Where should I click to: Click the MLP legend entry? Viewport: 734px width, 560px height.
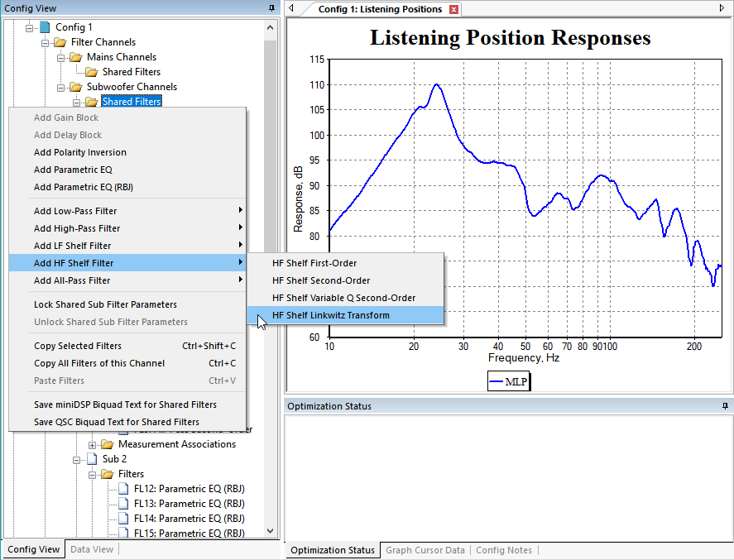pos(509,381)
